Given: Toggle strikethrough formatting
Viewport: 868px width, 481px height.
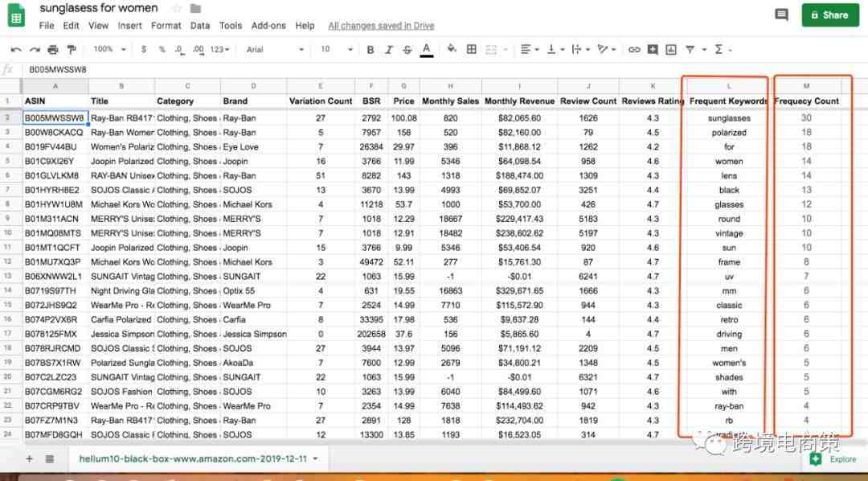Looking at the screenshot, I should pos(407,50).
